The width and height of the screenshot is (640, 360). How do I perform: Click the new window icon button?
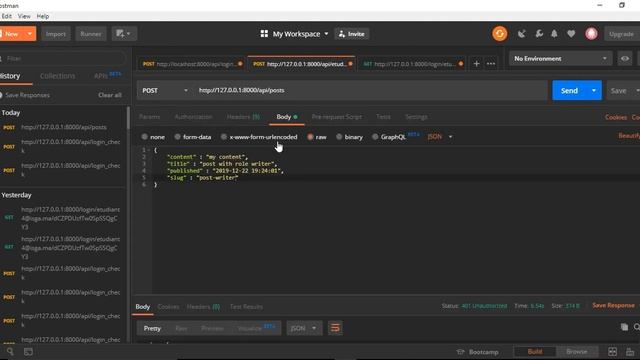point(124,34)
